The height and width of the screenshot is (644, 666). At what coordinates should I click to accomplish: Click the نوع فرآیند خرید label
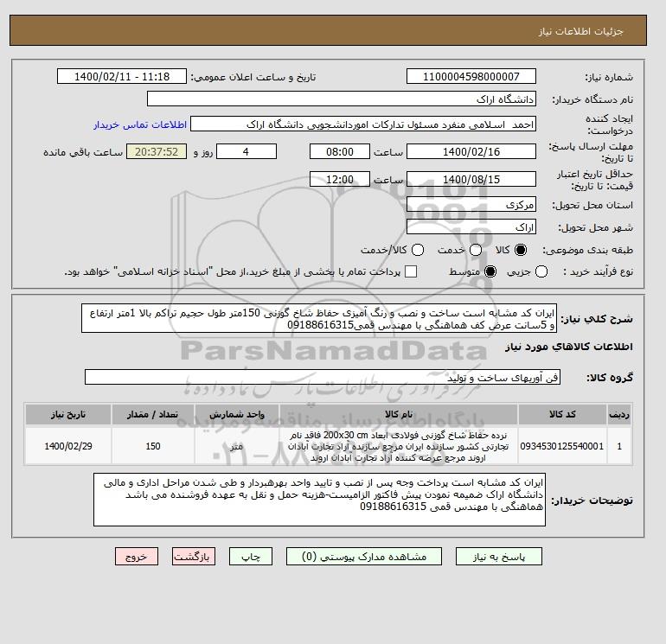598,271
